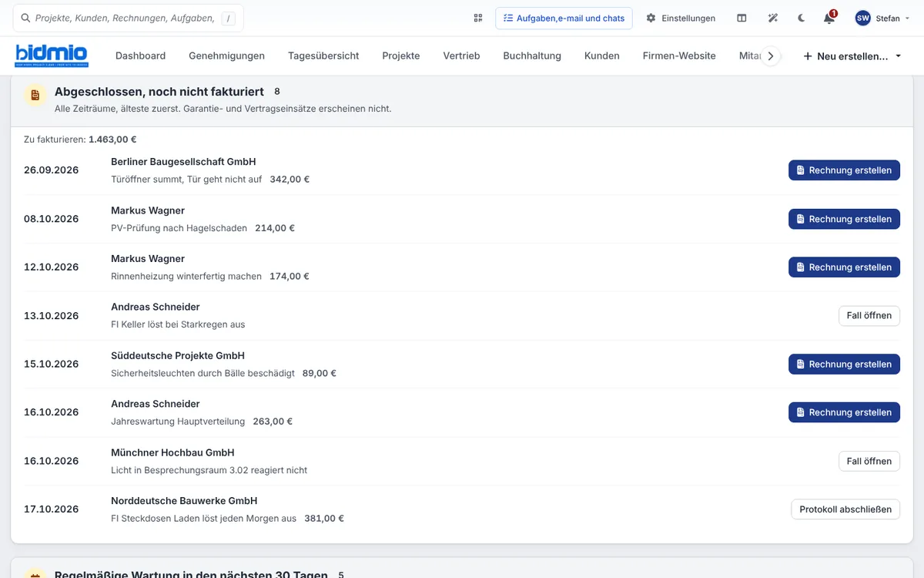The image size is (924, 578).
Task: Click the description 'Türöffner summt, Tür geht nicht auf'
Action: (x=186, y=180)
